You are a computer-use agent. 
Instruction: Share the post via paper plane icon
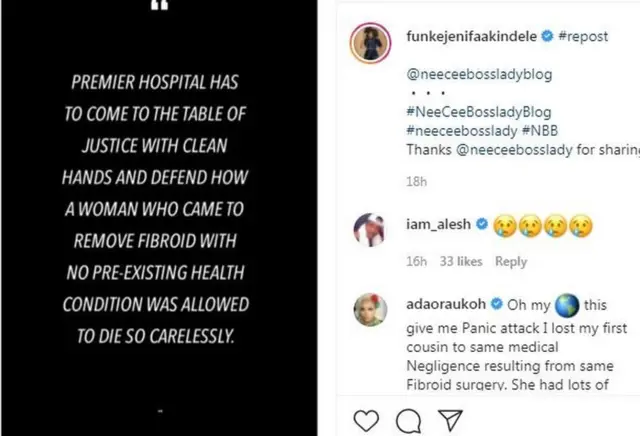click(447, 421)
